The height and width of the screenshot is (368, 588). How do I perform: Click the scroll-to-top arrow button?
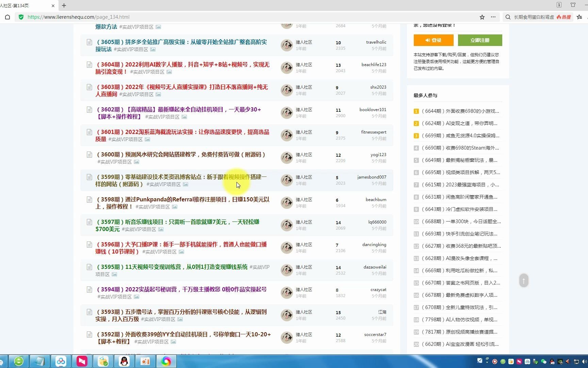[x=524, y=281]
